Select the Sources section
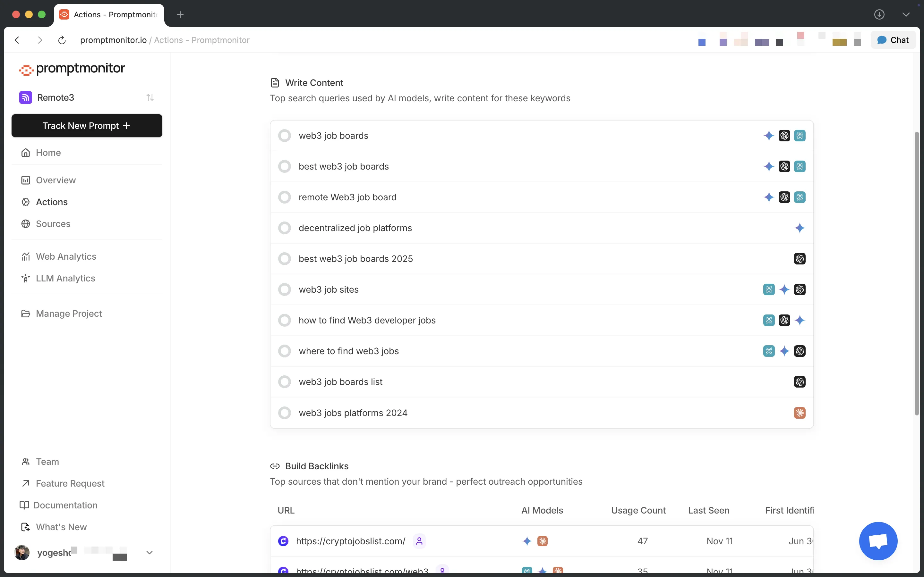Viewport: 924px width, 577px height. [53, 224]
